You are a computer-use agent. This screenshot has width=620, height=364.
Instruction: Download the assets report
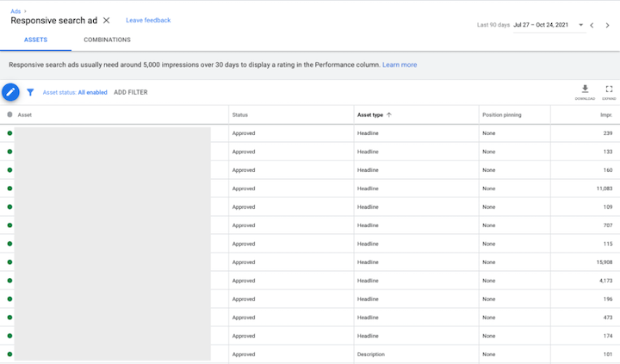pyautogui.click(x=585, y=89)
